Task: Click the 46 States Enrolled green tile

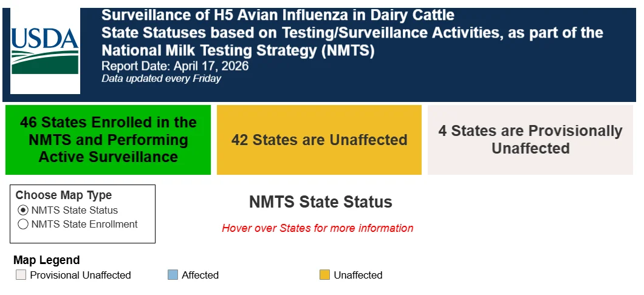Action: pos(108,140)
